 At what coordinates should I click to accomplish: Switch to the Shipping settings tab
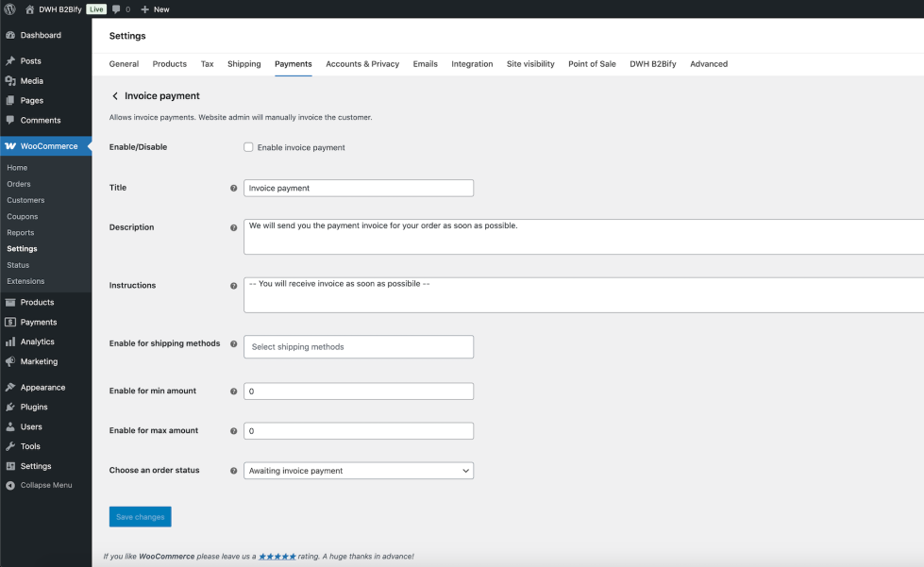coord(244,64)
